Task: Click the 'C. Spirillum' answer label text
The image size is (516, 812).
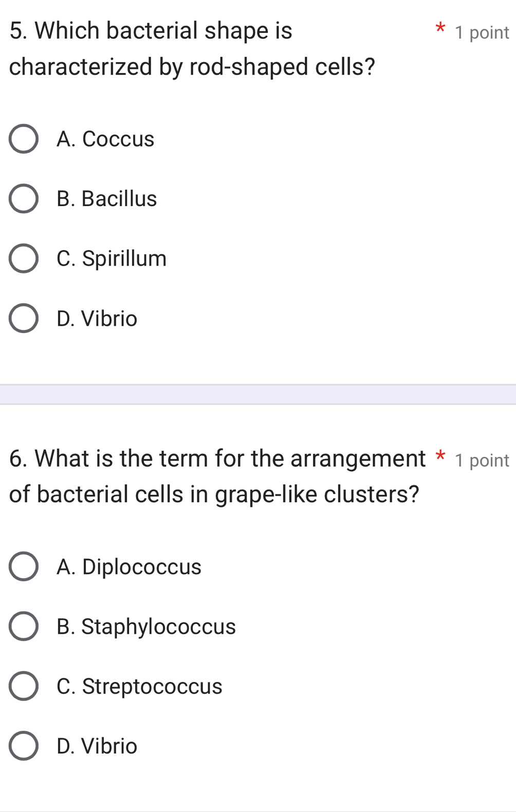Action: pyautogui.click(x=112, y=259)
